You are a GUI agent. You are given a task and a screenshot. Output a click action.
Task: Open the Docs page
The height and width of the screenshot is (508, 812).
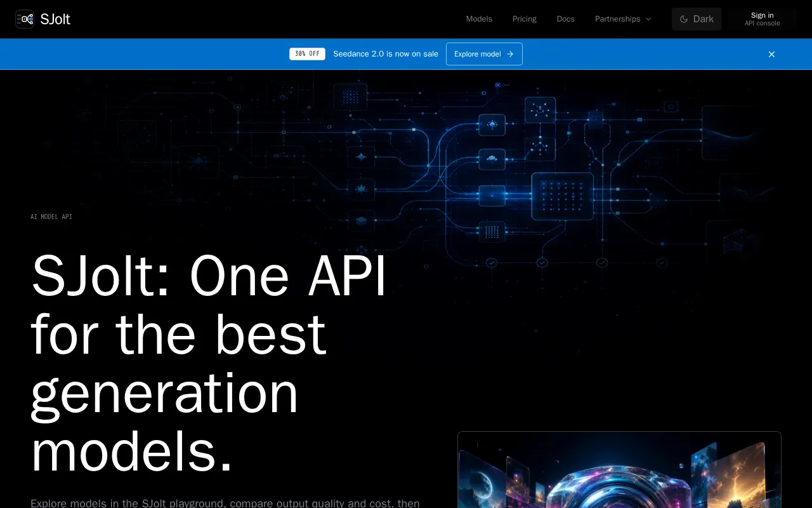566,19
